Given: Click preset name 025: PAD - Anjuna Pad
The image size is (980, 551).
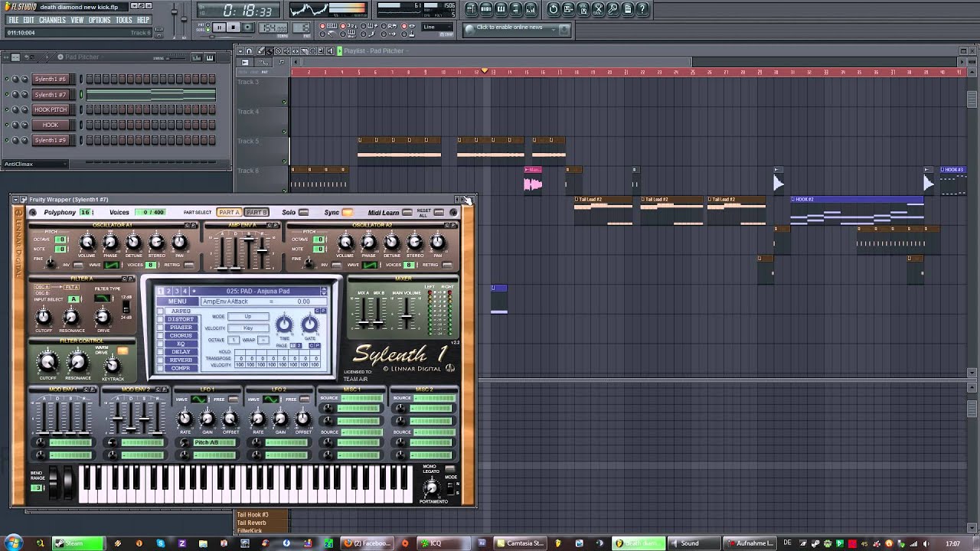Looking at the screenshot, I should point(258,291).
